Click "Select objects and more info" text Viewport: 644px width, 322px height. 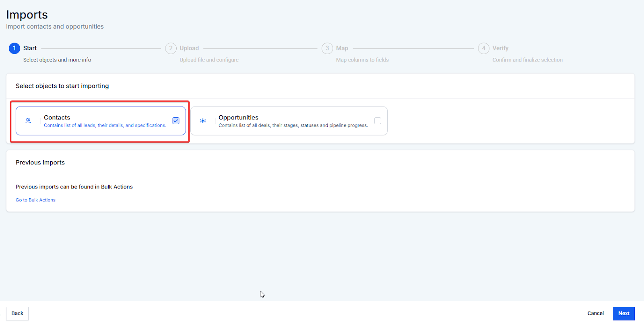point(57,60)
